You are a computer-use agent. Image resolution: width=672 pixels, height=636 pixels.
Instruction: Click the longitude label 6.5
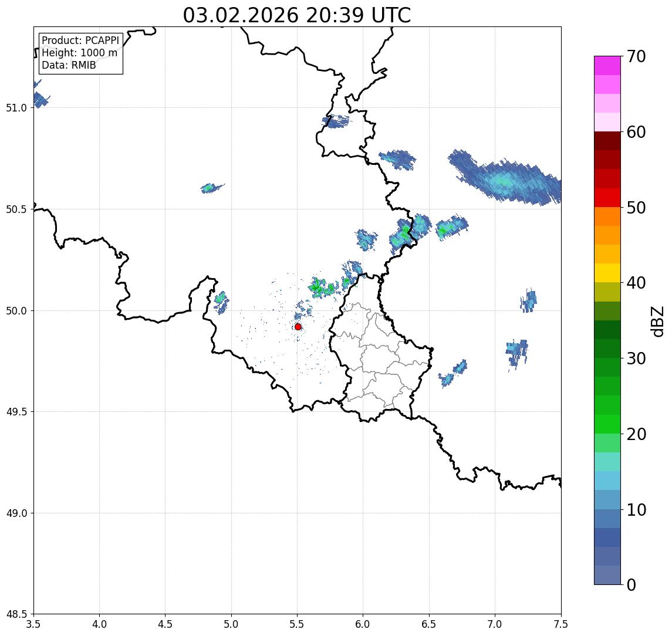pos(430,624)
